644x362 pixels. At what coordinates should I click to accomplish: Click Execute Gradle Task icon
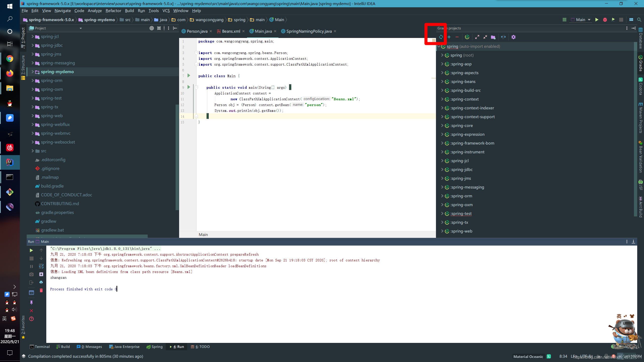click(467, 37)
